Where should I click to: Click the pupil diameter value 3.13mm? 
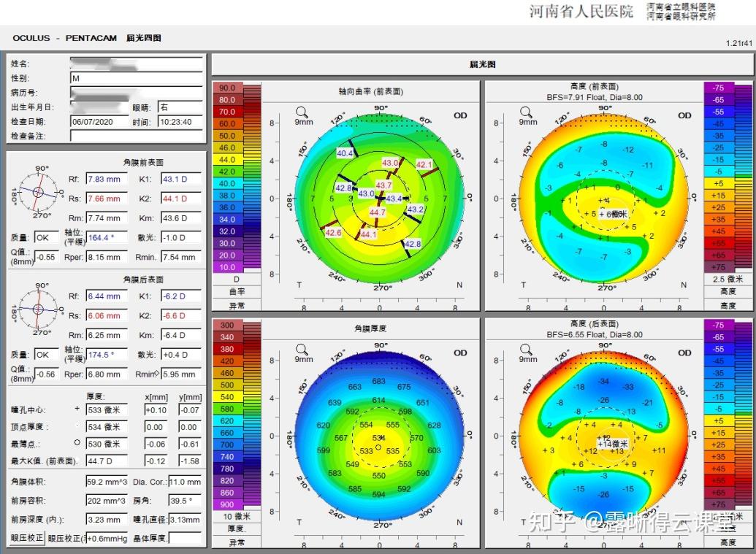(x=185, y=520)
